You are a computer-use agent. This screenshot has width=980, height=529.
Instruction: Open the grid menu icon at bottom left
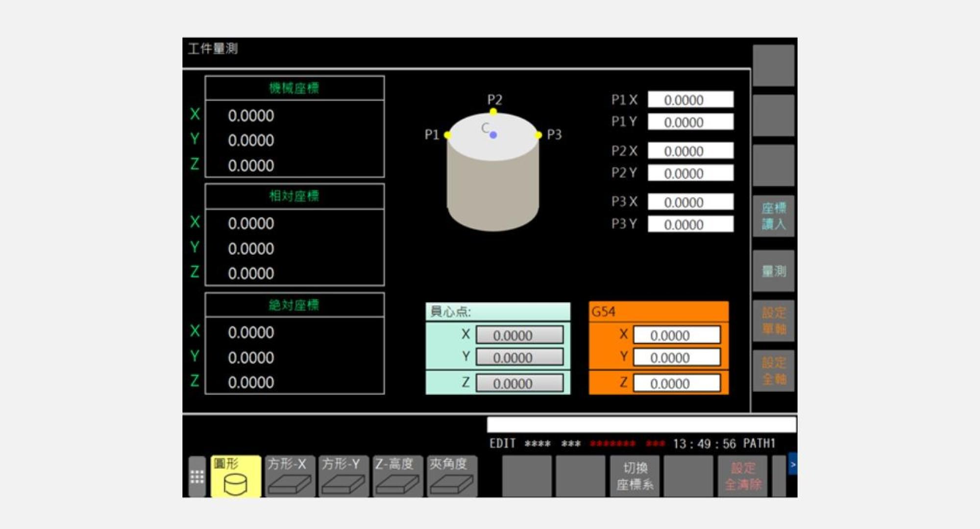click(x=197, y=477)
